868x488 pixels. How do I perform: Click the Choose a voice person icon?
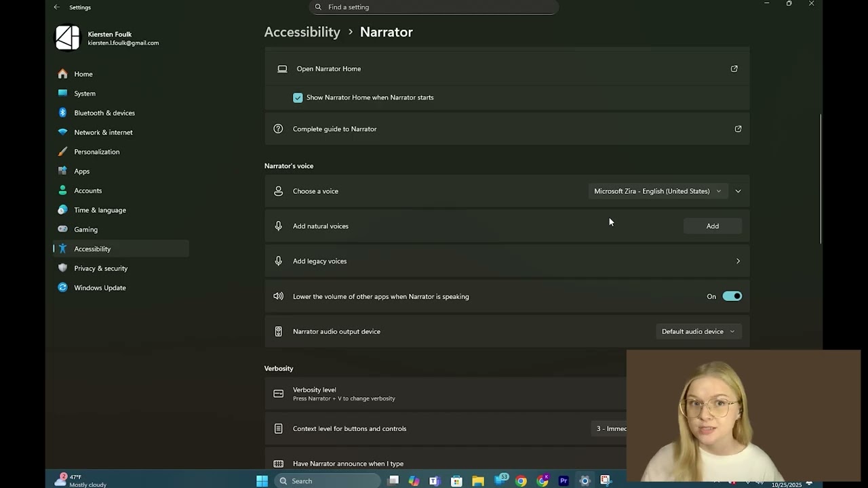(x=278, y=191)
